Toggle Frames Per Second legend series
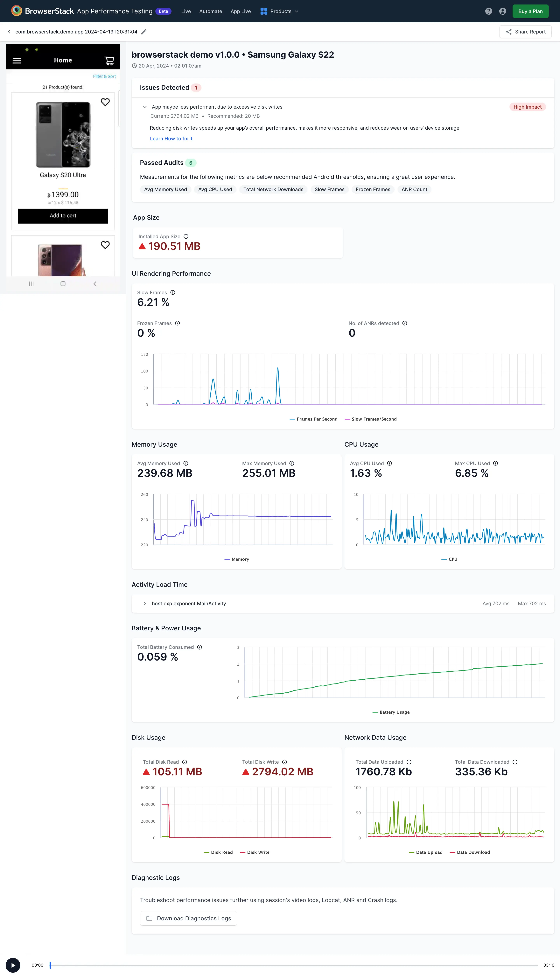 [313, 419]
